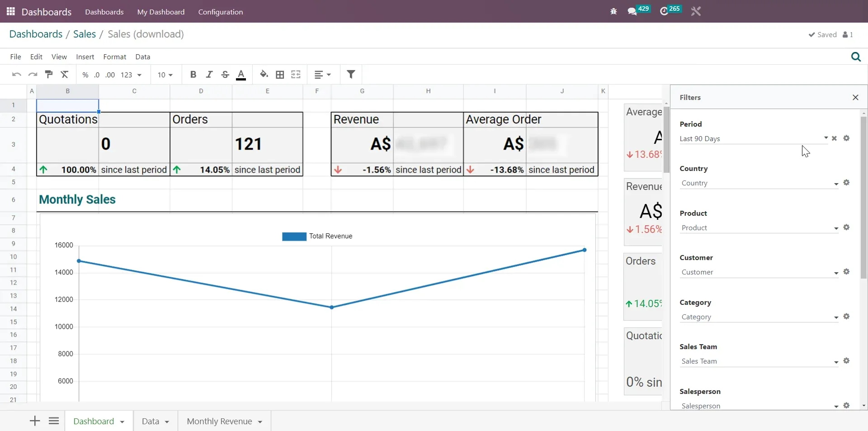Toggle bold formatting on selected cell
The image size is (868, 431).
pos(193,75)
